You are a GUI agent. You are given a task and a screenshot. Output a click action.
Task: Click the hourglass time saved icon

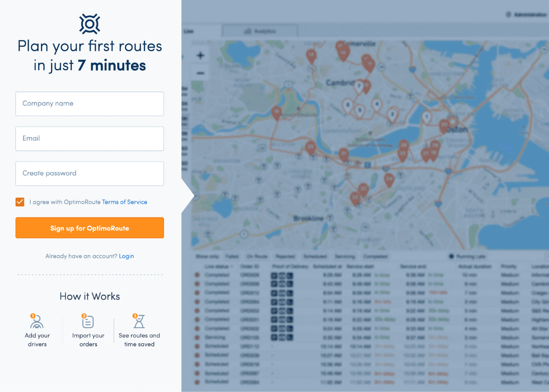[139, 321]
